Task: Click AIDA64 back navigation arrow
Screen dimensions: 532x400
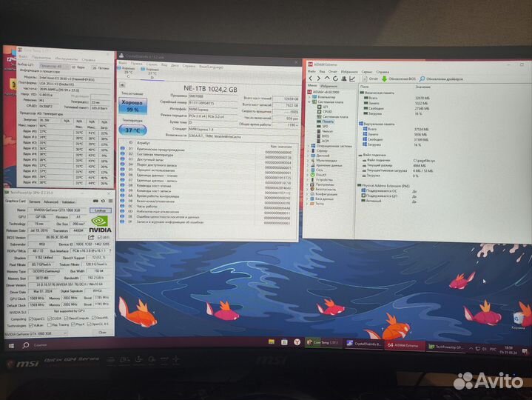Action: pyautogui.click(x=311, y=79)
